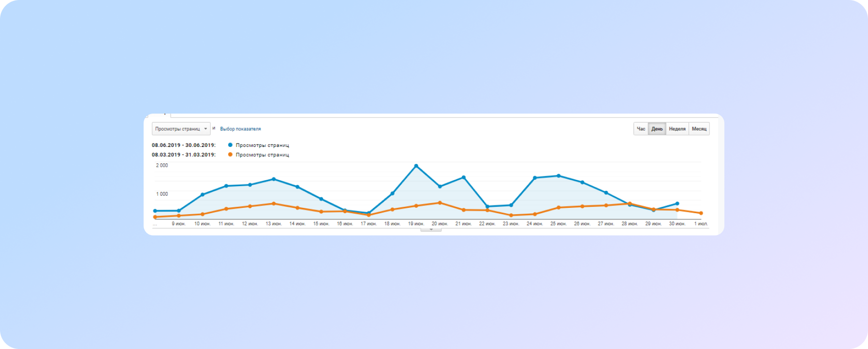Click the 2 000 y-axis label
868x349 pixels.
point(162,165)
